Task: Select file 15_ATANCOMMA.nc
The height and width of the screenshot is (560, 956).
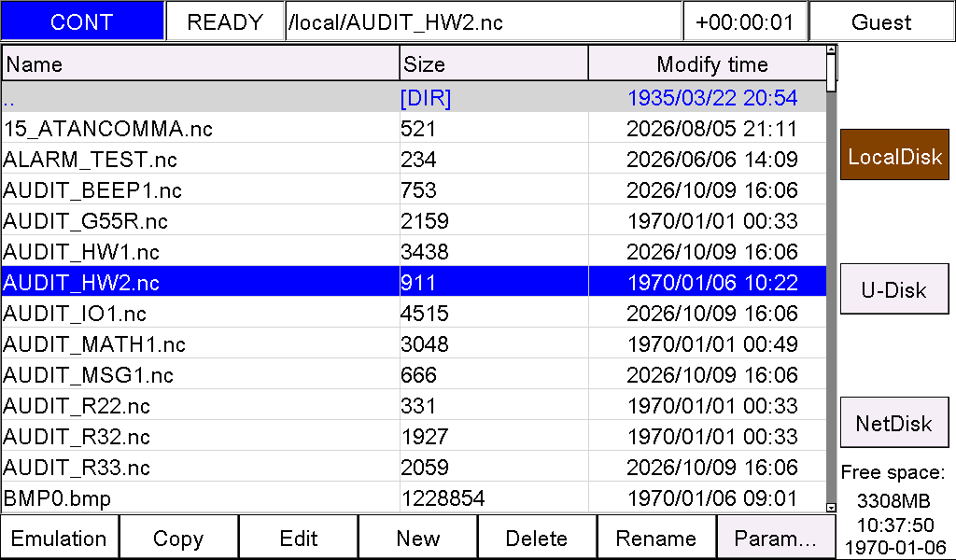Action: [414, 128]
